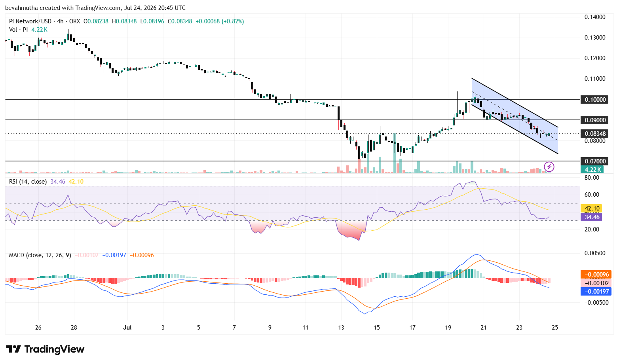Click the Jul label on the time axis
The image size is (619, 364).
point(127,327)
